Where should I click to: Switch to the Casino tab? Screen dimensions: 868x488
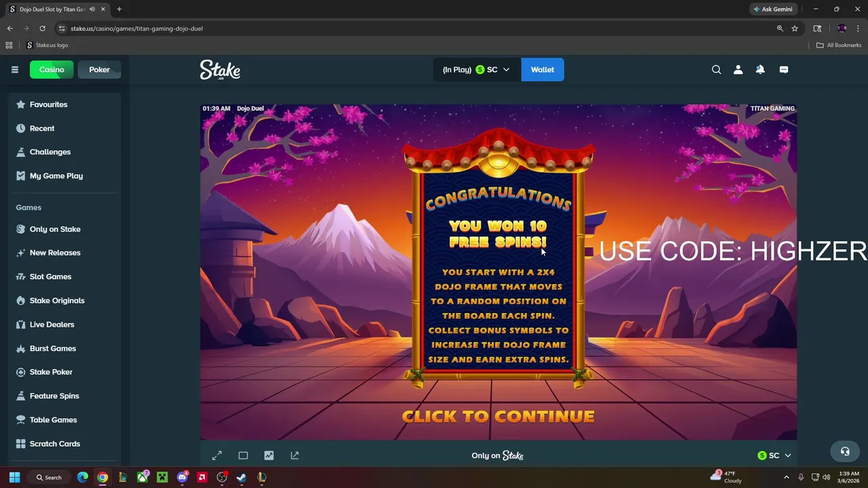[x=52, y=70]
